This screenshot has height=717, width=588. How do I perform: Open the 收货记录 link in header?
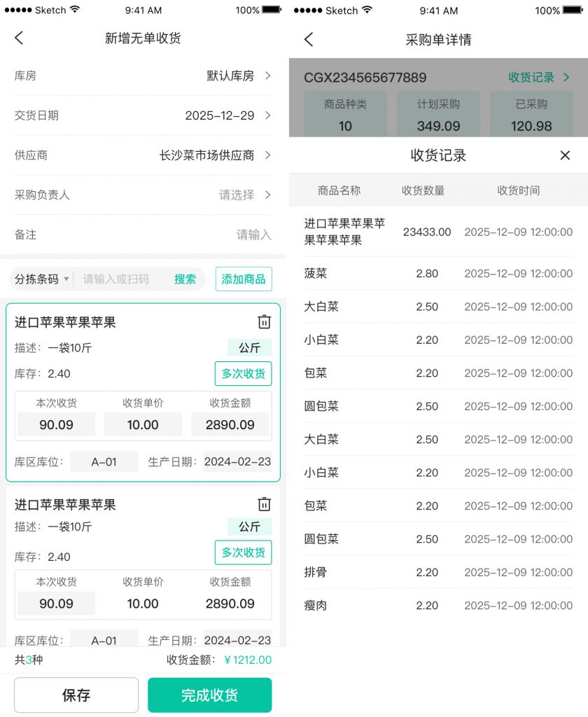pyautogui.click(x=538, y=77)
